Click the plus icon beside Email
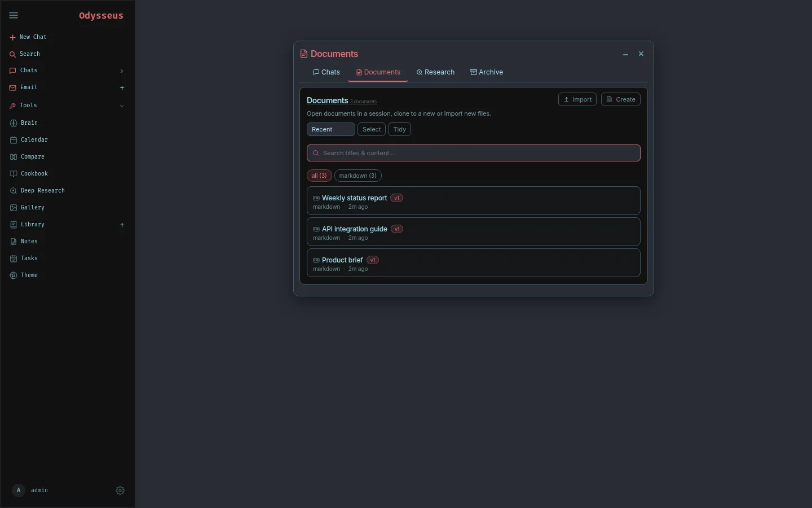The height and width of the screenshot is (508, 812). click(x=122, y=87)
